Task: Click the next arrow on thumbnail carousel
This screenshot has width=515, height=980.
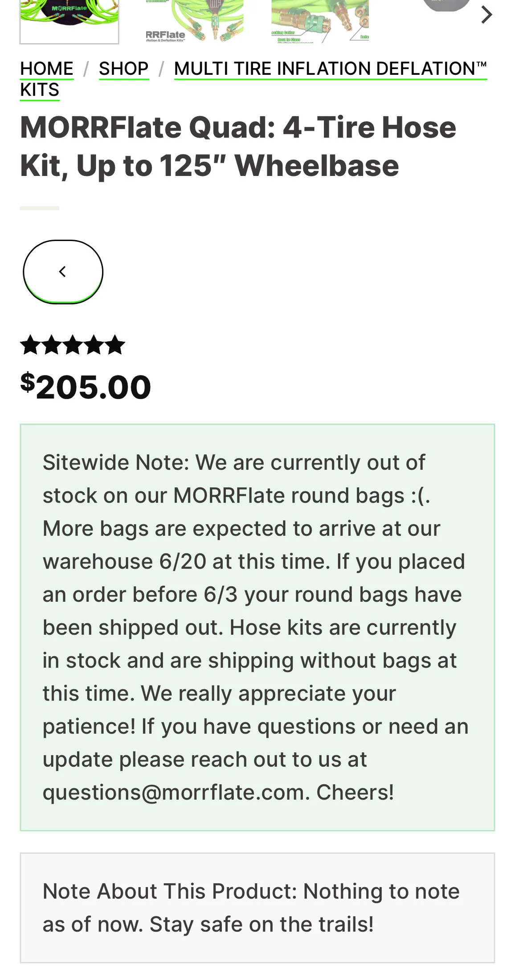Action: click(486, 15)
